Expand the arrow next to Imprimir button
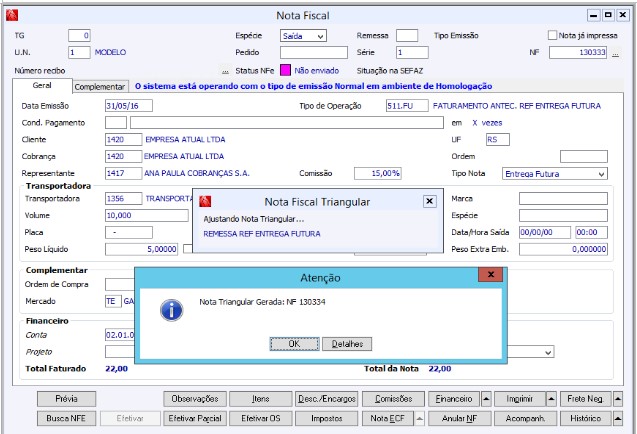The width and height of the screenshot is (637, 434). tap(551, 399)
